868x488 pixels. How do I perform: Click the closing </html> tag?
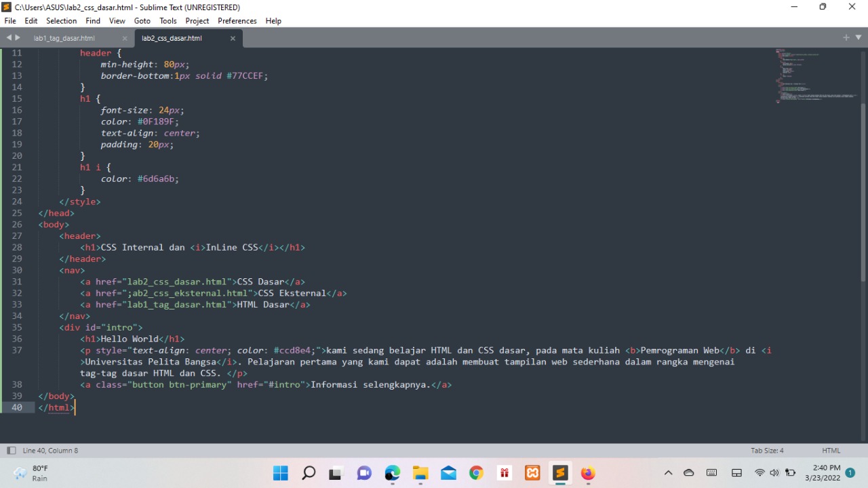point(56,407)
